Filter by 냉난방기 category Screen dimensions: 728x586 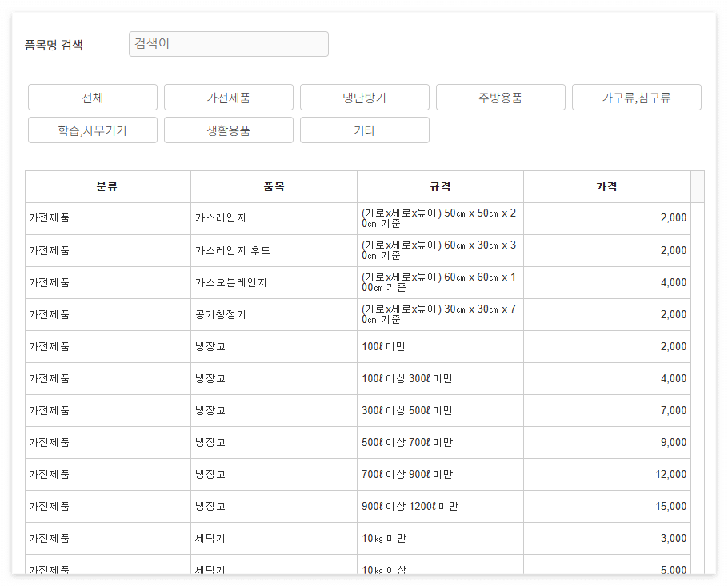pyautogui.click(x=364, y=97)
